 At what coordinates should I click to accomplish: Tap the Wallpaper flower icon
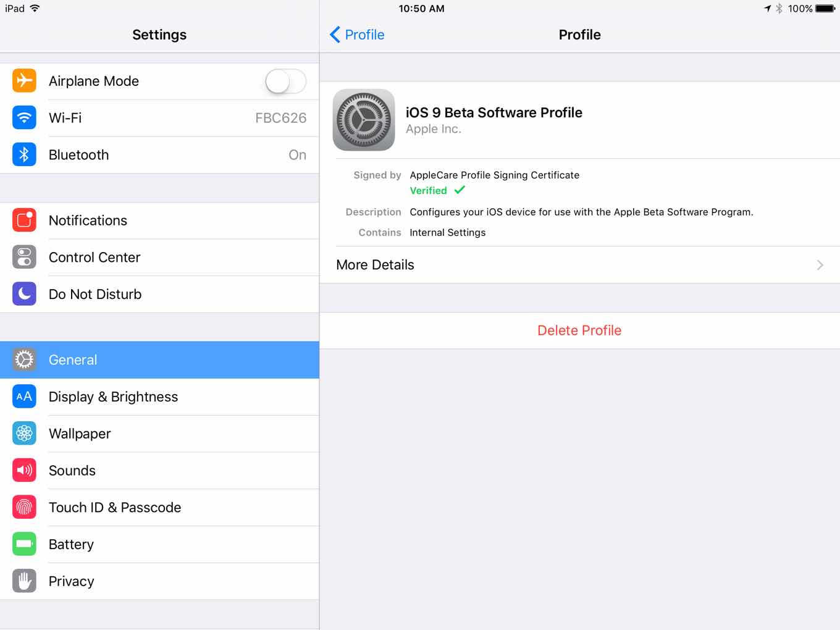tap(24, 434)
